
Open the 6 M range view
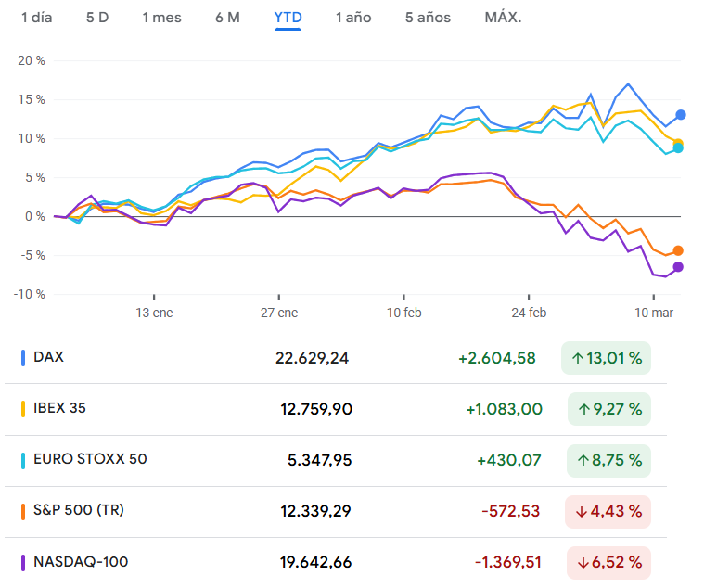pos(227,18)
